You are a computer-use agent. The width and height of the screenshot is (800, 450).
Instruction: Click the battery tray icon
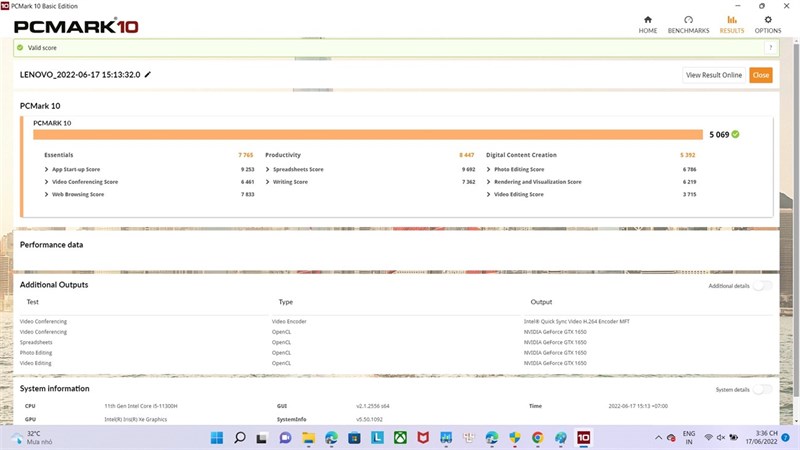[x=734, y=438]
